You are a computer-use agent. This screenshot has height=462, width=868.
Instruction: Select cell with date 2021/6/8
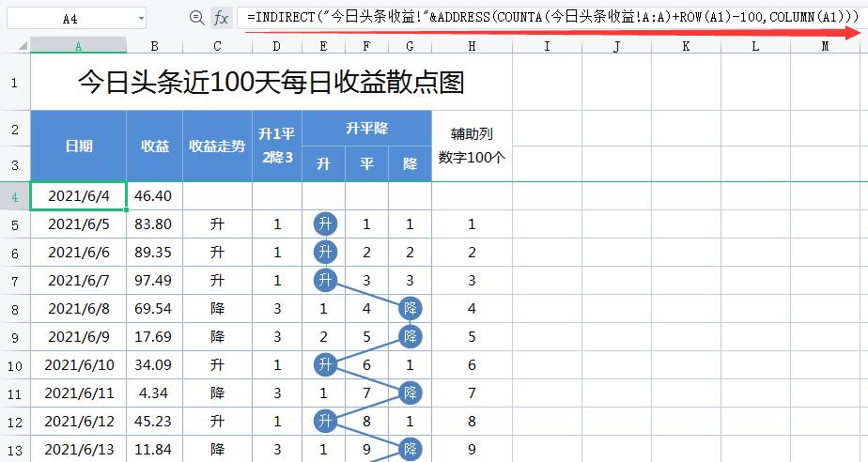pyautogui.click(x=79, y=309)
